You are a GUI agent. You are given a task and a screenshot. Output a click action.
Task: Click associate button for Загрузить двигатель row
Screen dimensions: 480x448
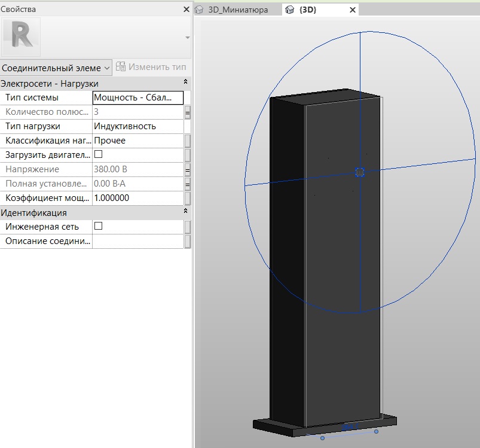(x=188, y=156)
